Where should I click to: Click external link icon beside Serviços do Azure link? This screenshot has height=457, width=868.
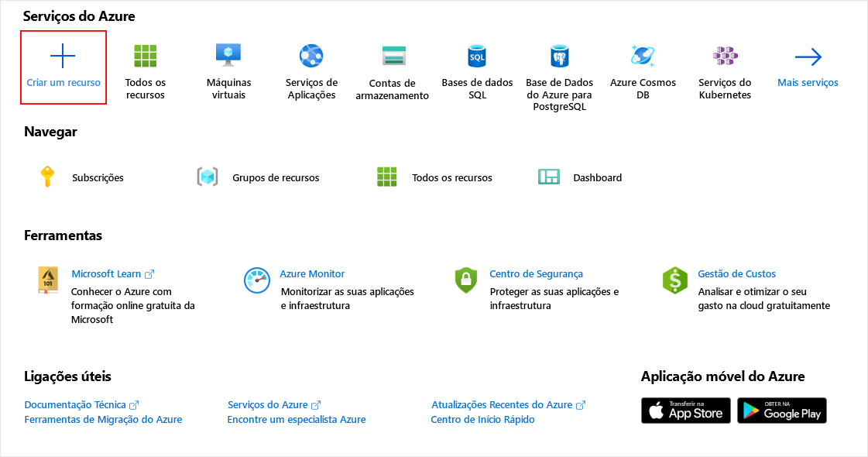[316, 405]
